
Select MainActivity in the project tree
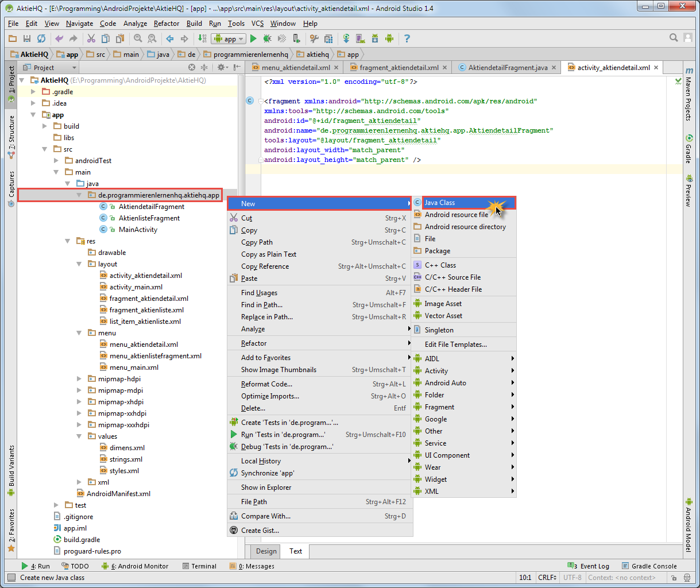click(x=138, y=230)
